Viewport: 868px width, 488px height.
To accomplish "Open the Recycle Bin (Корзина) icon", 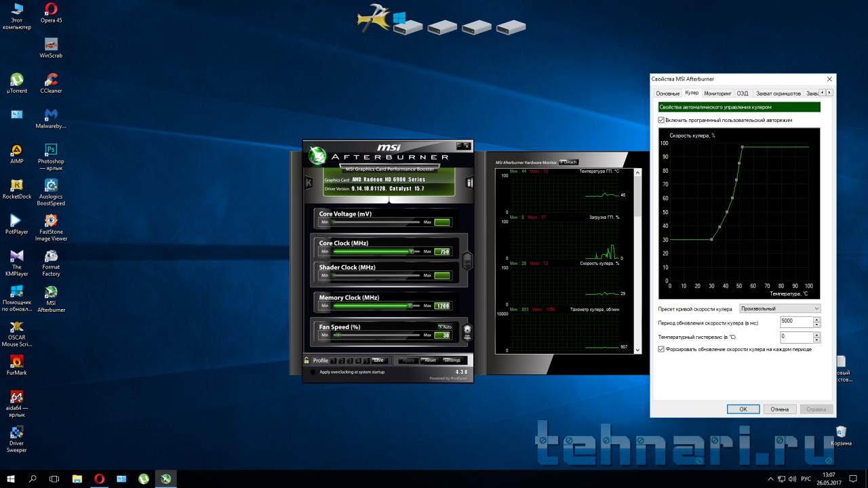I will point(841,436).
